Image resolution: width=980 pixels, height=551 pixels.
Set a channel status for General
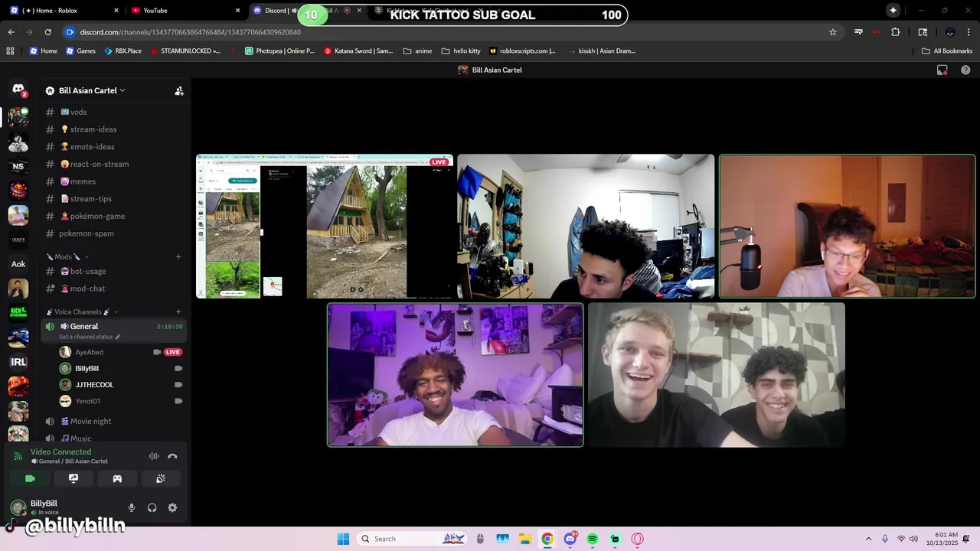tap(90, 337)
